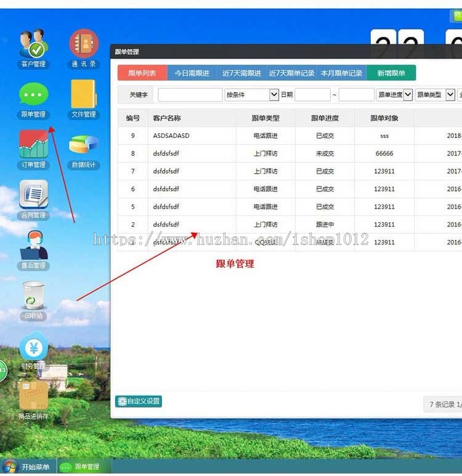462x476 pixels.
Task: Open the 跟单管理 chat bubble icon
Action: [33, 100]
